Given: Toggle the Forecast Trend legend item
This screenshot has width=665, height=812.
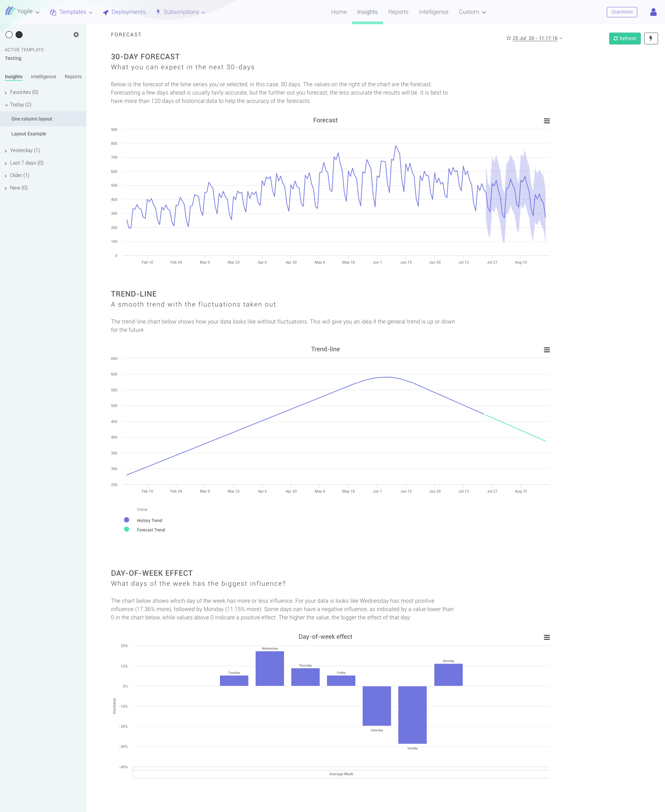Looking at the screenshot, I should 151,530.
